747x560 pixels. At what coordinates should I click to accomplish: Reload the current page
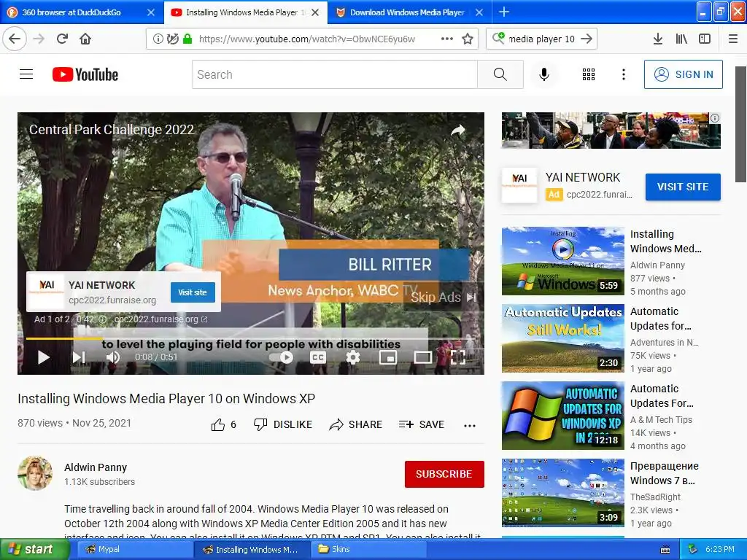pyautogui.click(x=63, y=39)
